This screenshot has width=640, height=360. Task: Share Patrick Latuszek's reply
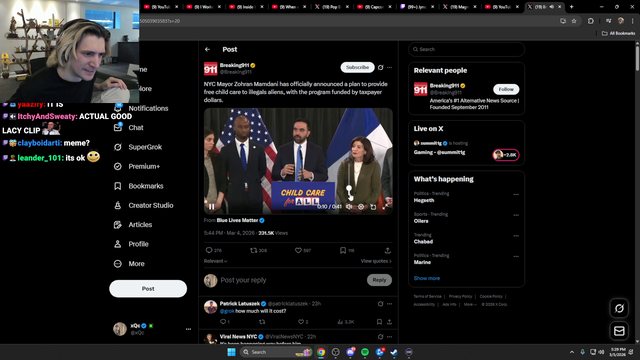[389, 322]
